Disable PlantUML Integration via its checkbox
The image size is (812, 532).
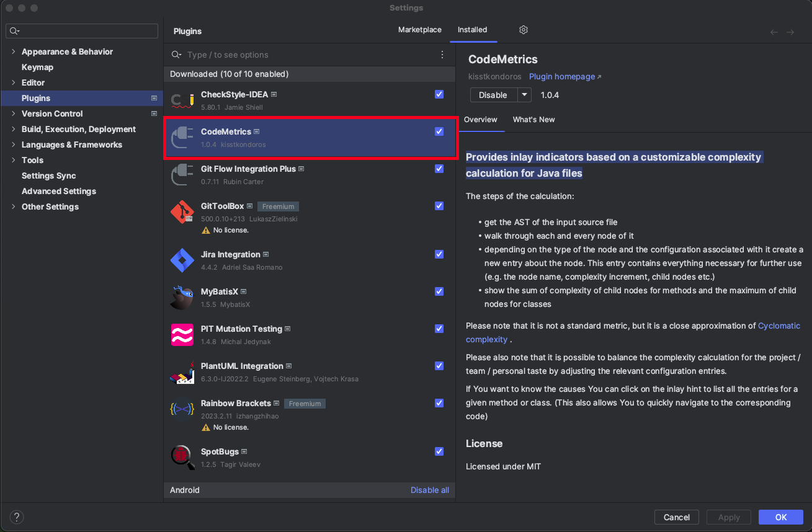[x=439, y=366]
